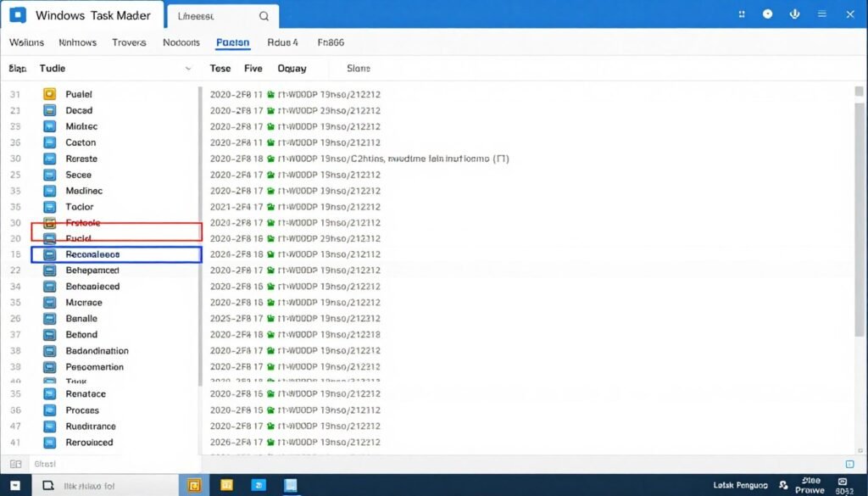Click the Pualel process icon
The image size is (868, 496).
coord(49,94)
